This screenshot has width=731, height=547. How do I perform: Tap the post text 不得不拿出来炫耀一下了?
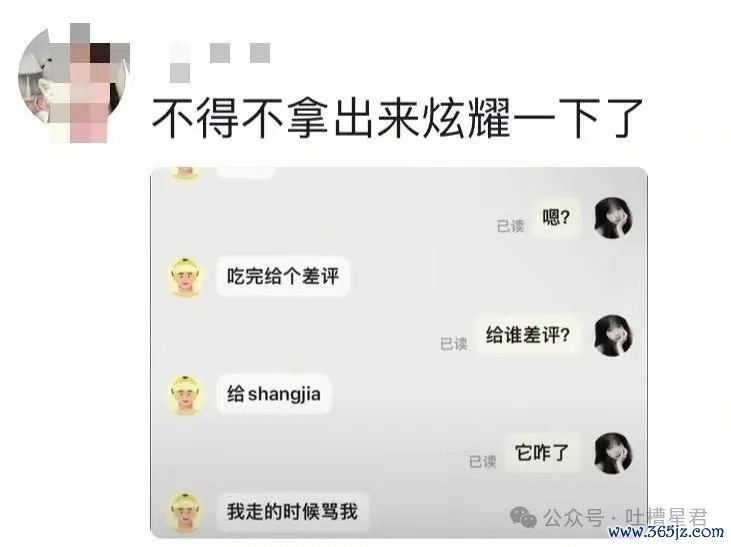pos(398,118)
